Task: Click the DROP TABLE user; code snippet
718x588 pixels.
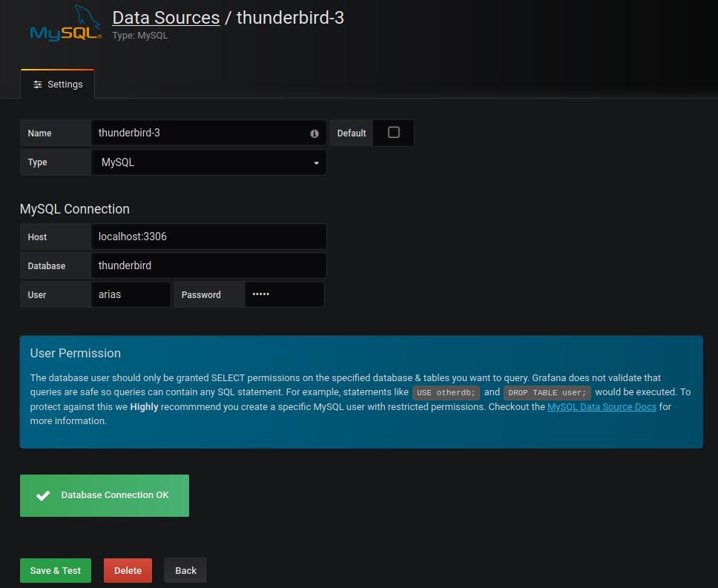Action: tap(547, 393)
